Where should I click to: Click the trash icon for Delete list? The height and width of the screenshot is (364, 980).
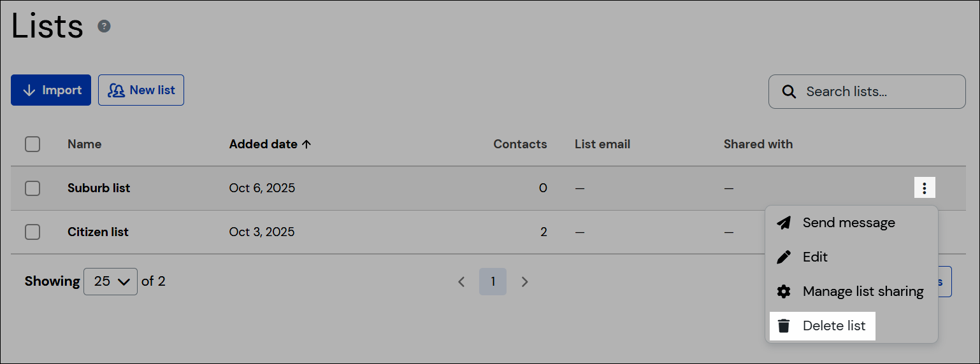[784, 326]
